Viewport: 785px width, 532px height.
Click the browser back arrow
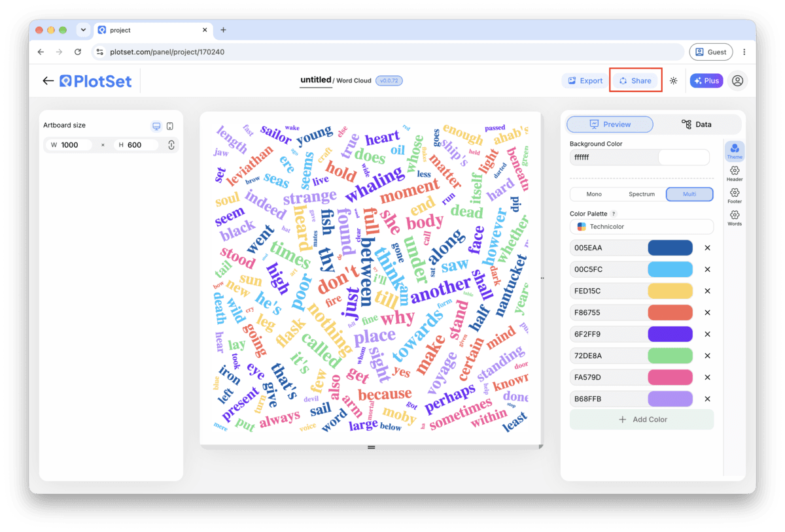[41, 52]
